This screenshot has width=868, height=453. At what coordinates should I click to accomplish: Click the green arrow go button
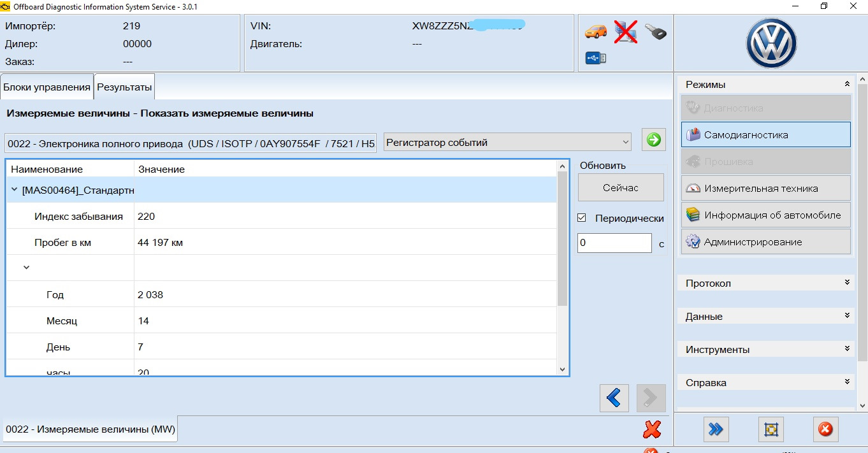point(654,140)
